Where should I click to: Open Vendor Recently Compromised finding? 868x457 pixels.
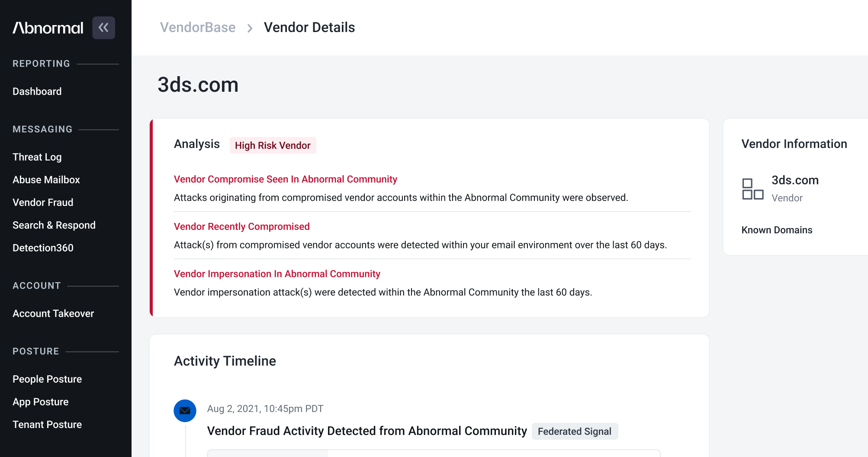(x=242, y=226)
